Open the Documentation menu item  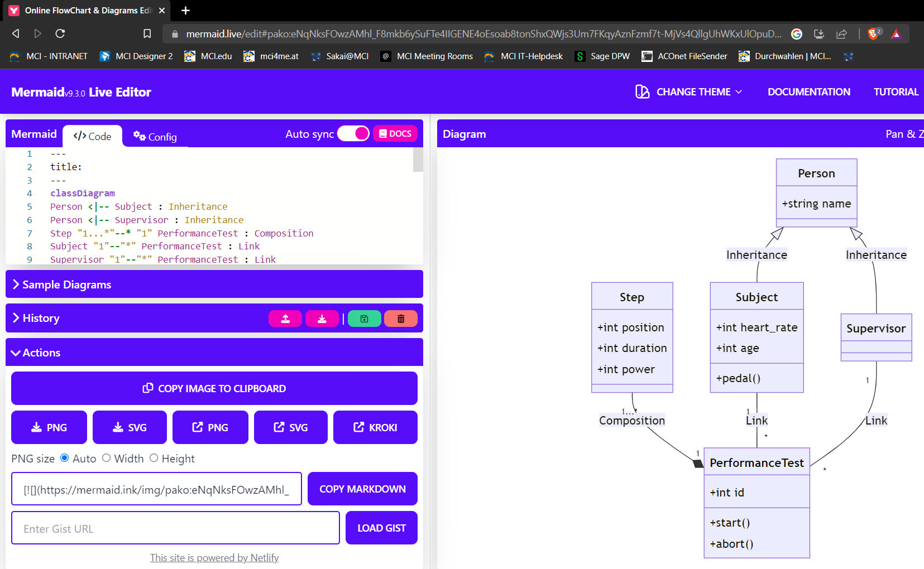809,92
